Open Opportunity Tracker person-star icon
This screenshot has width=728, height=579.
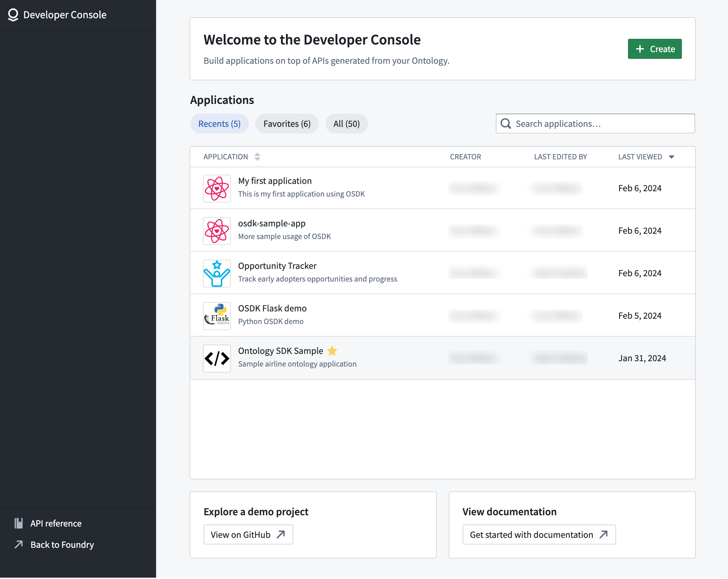click(x=217, y=274)
